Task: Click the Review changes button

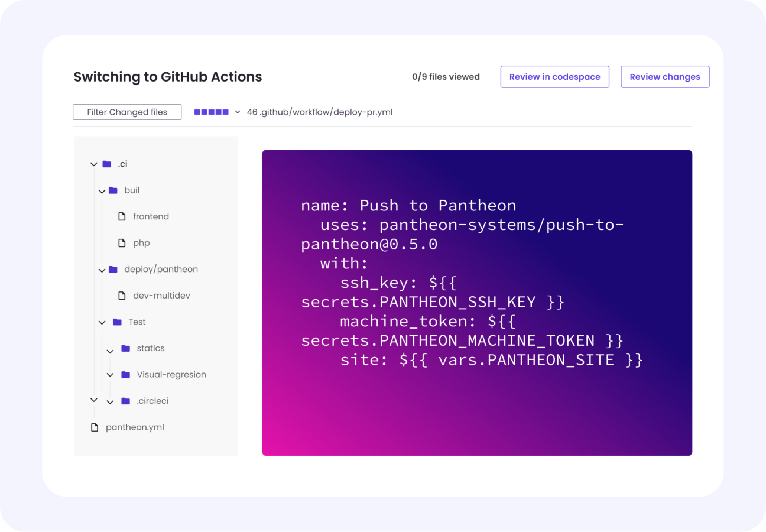Action: click(665, 77)
